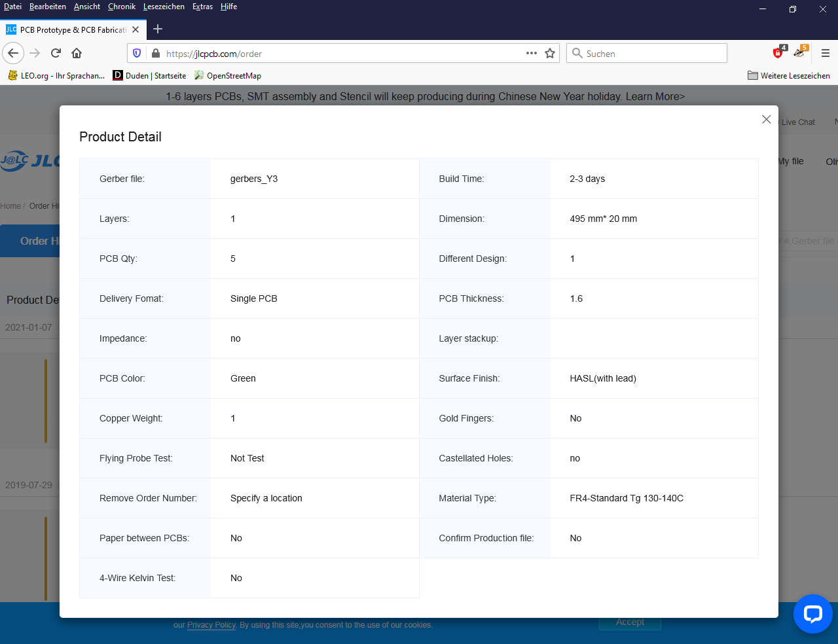Click the Gerber file label
Viewport: 838px width, 644px height.
pos(122,179)
